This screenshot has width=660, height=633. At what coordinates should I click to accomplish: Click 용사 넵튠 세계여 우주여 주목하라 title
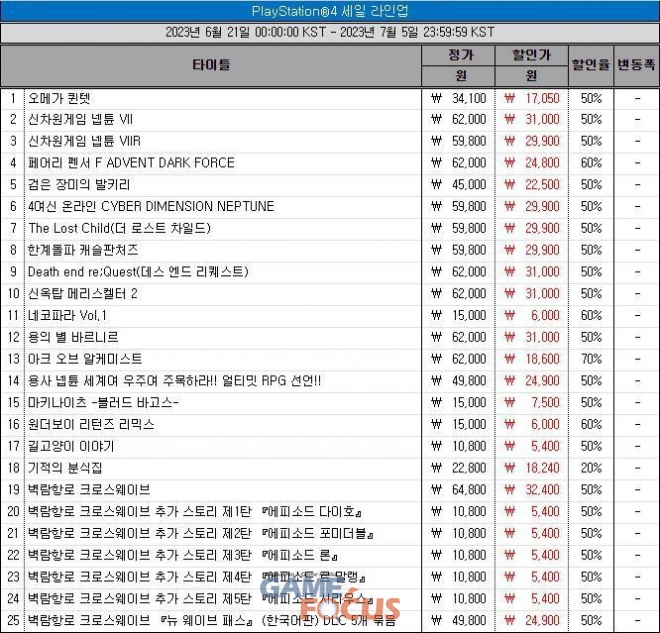point(175,381)
